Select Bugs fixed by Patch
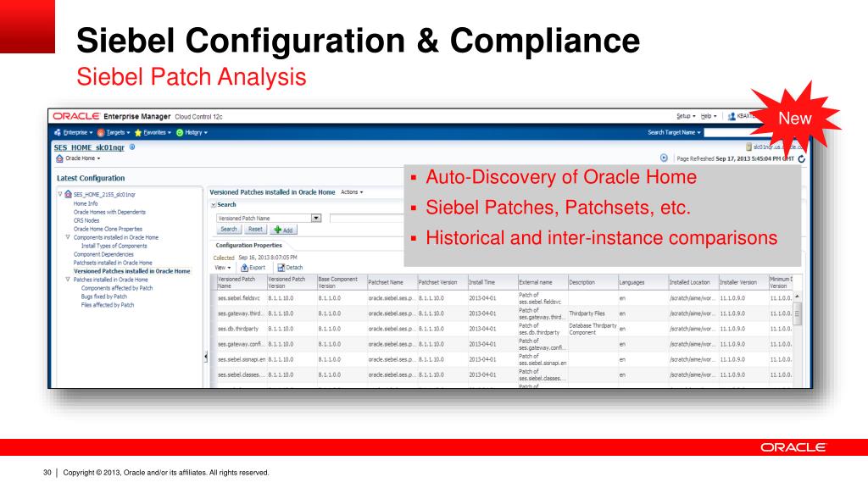868x488 pixels. (104, 297)
